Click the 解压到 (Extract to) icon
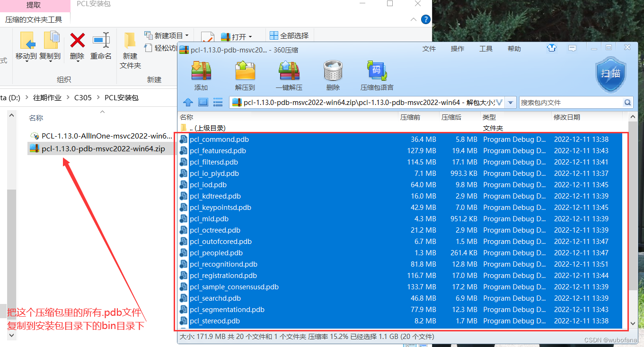Viewport: 644px width, 347px height. click(x=245, y=71)
